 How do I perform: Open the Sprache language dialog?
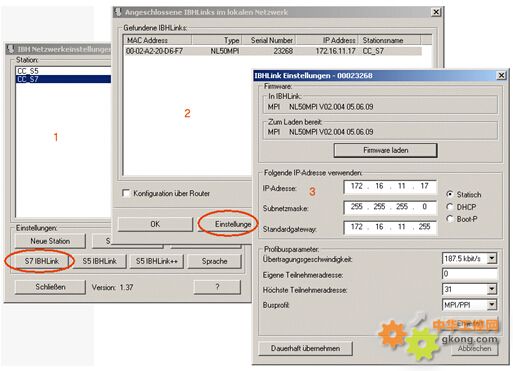pyautogui.click(x=214, y=261)
